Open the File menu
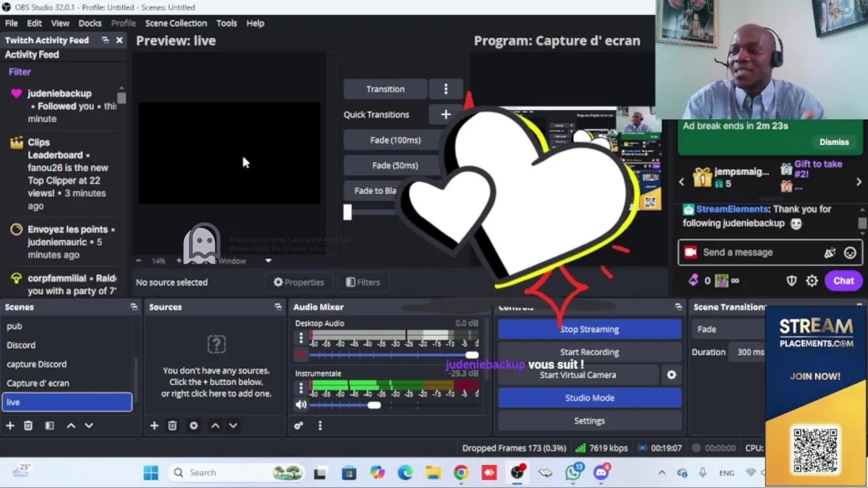868x488 pixels. pyautogui.click(x=12, y=23)
